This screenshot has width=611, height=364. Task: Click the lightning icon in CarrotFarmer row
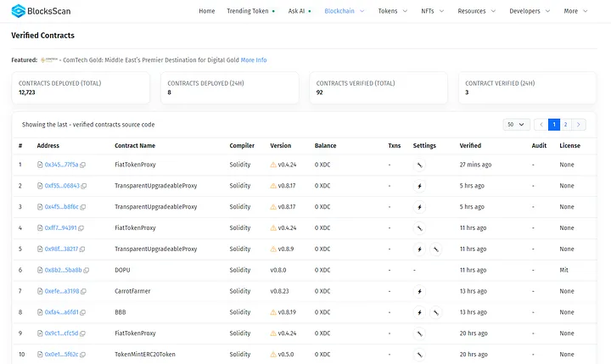(x=418, y=291)
